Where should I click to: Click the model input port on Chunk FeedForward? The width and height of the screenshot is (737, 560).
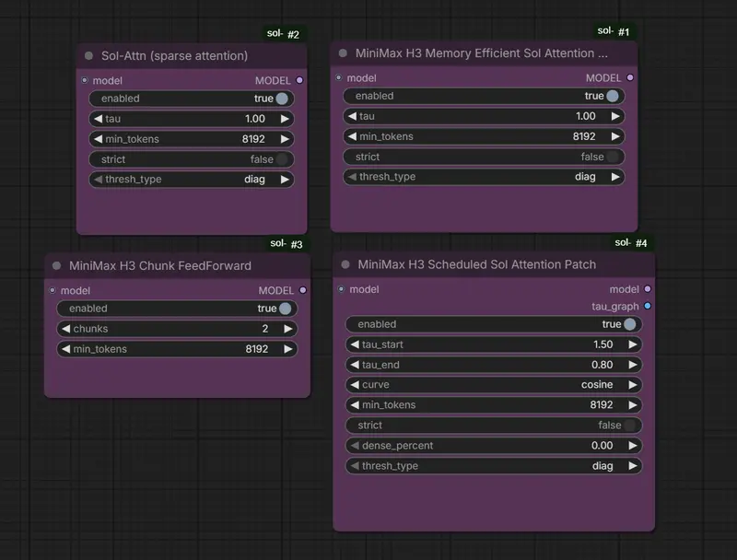click(x=53, y=290)
